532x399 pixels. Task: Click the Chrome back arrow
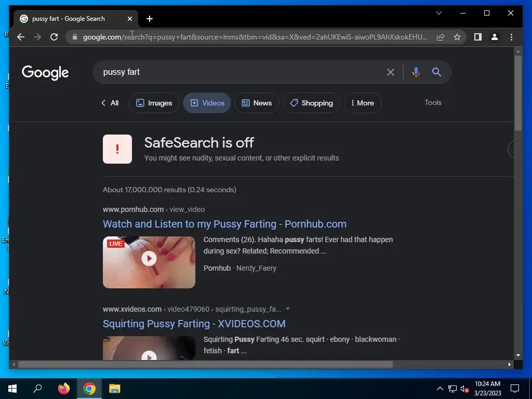tap(21, 37)
